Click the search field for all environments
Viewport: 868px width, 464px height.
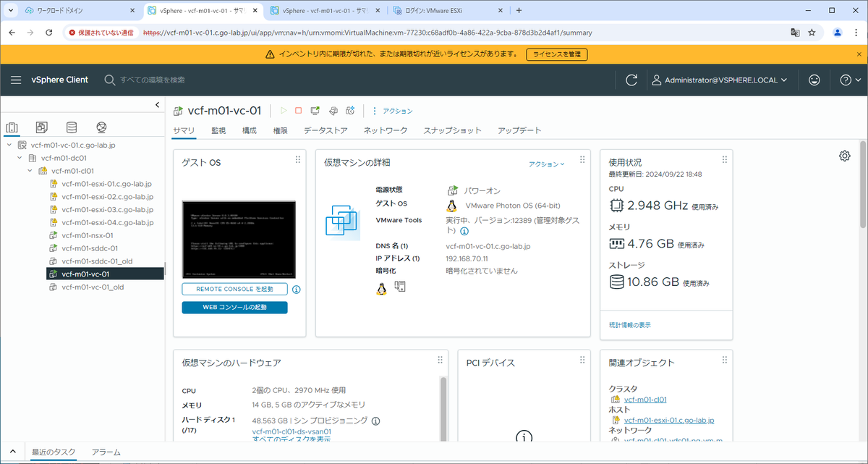(153, 80)
